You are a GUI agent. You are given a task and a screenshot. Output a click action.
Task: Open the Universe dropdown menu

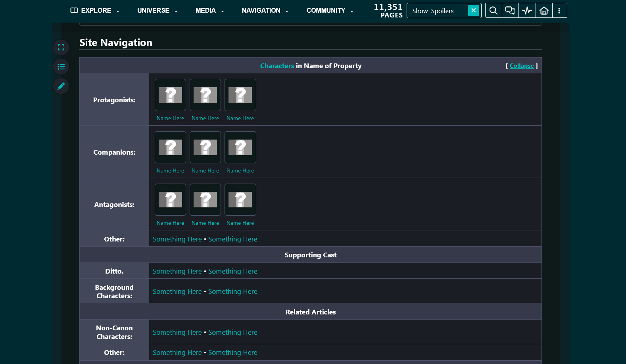(157, 11)
